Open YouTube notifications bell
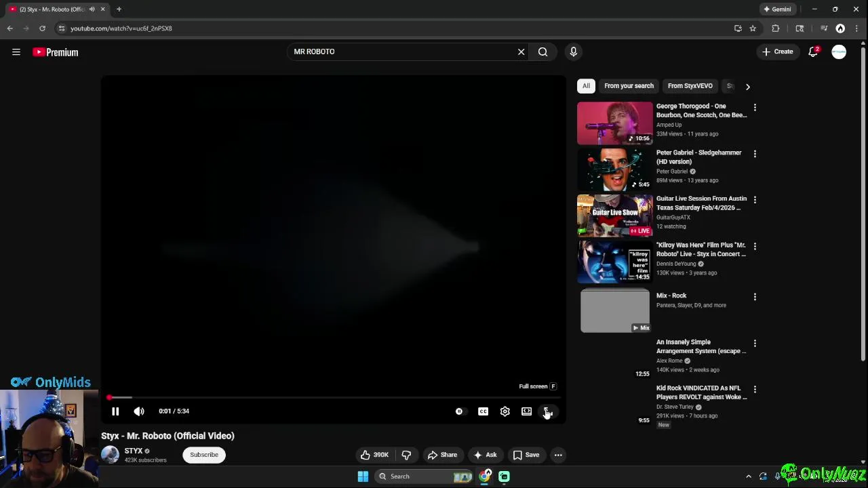 813,52
